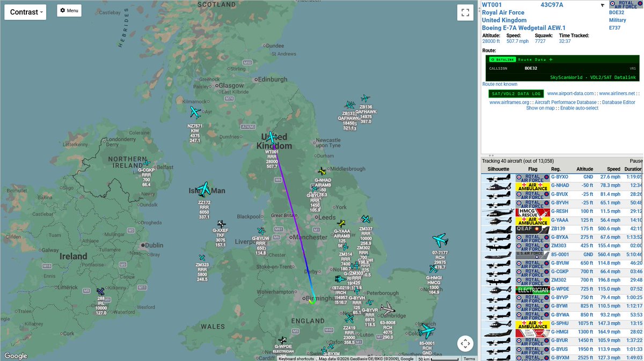Screen dimensions: 644x361
Task: Click the Boeing E-7A Wedgetail AEW.1 text
Action: 524,28
